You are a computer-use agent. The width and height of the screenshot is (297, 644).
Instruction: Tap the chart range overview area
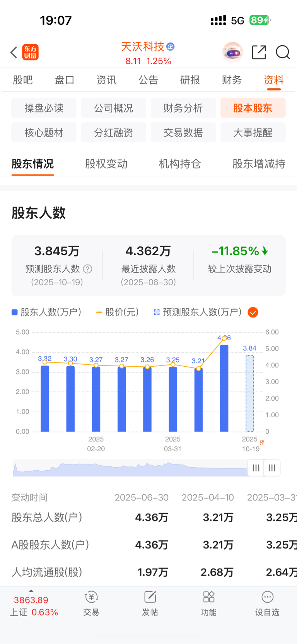[x=130, y=468]
